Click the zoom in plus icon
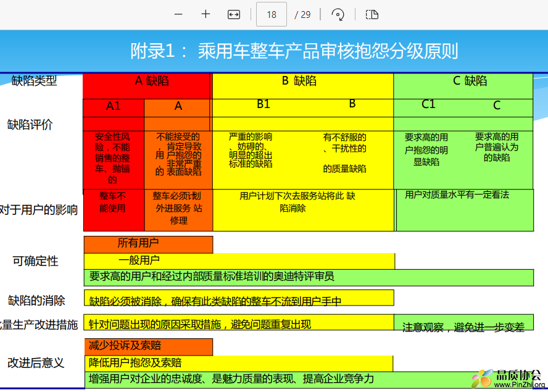This screenshot has width=548, height=392. (x=205, y=14)
